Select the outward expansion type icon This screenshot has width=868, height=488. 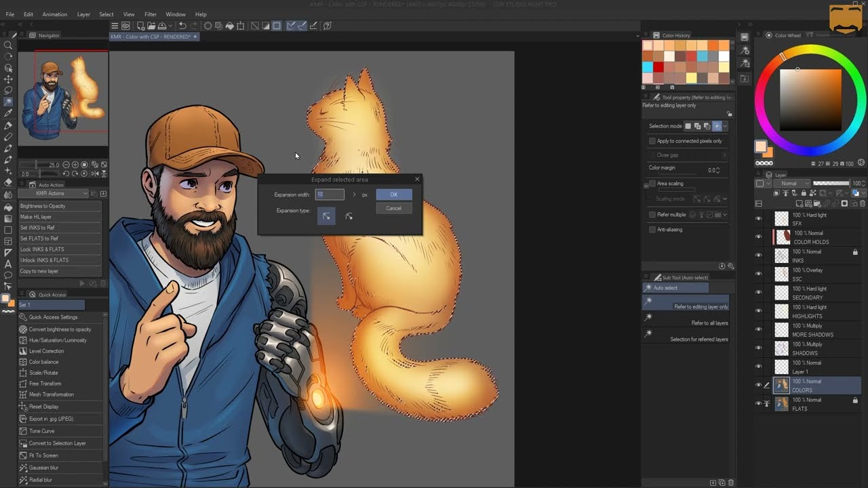326,216
